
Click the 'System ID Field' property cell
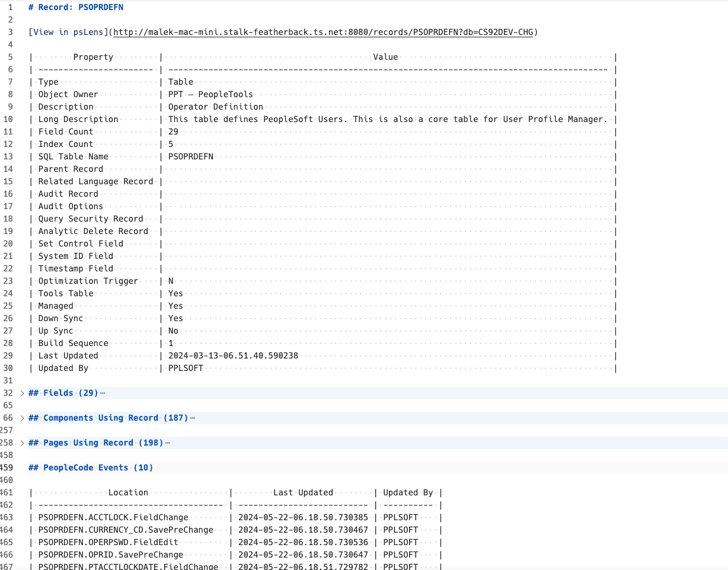pyautogui.click(x=76, y=256)
